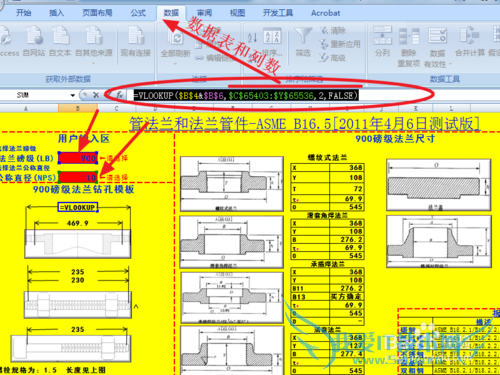Click 删除重复项 (Remove Duplicates) icon

point(409,37)
